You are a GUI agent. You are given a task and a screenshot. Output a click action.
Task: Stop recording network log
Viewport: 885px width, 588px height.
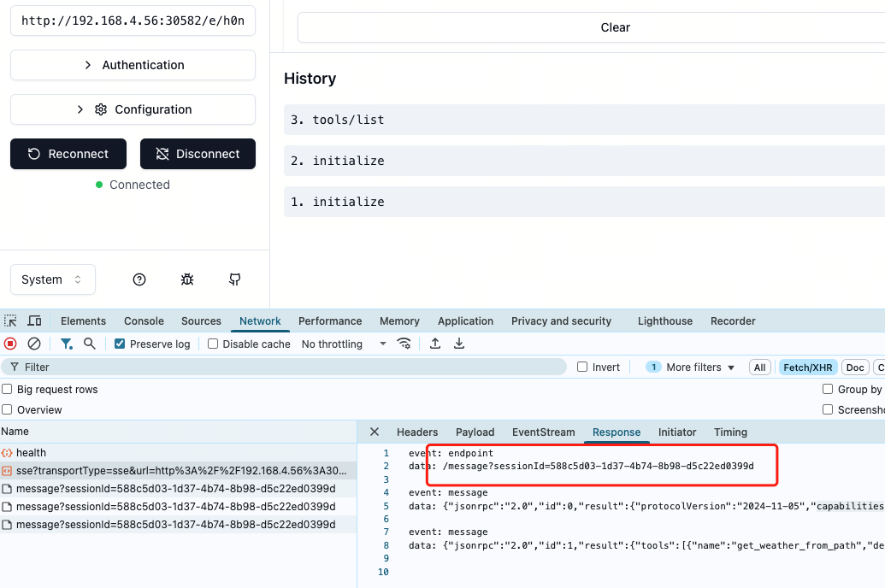10,344
